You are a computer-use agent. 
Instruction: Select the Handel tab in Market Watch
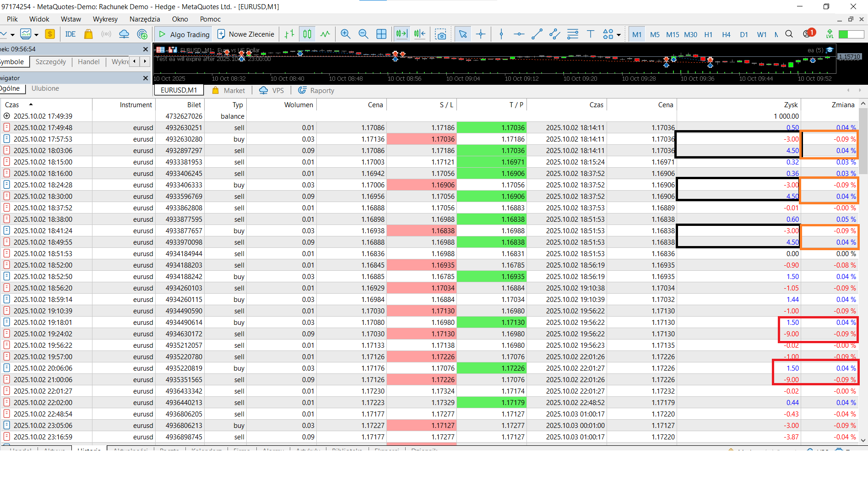click(89, 62)
